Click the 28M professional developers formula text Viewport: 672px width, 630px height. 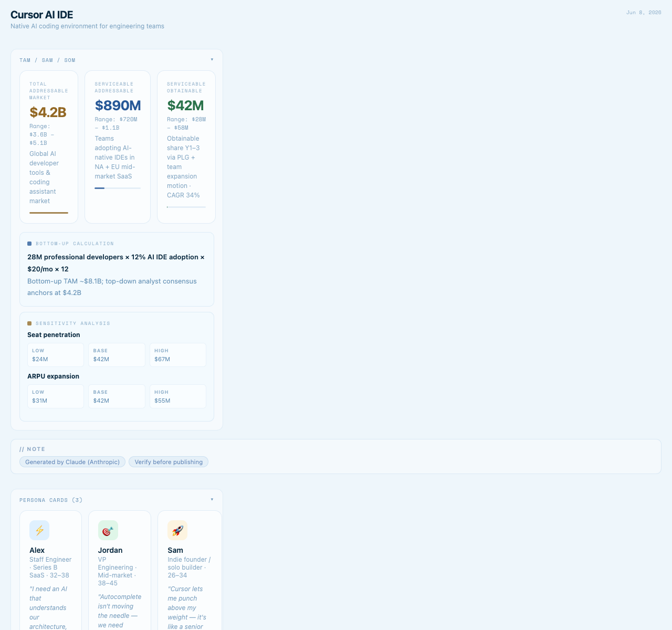pyautogui.click(x=116, y=263)
